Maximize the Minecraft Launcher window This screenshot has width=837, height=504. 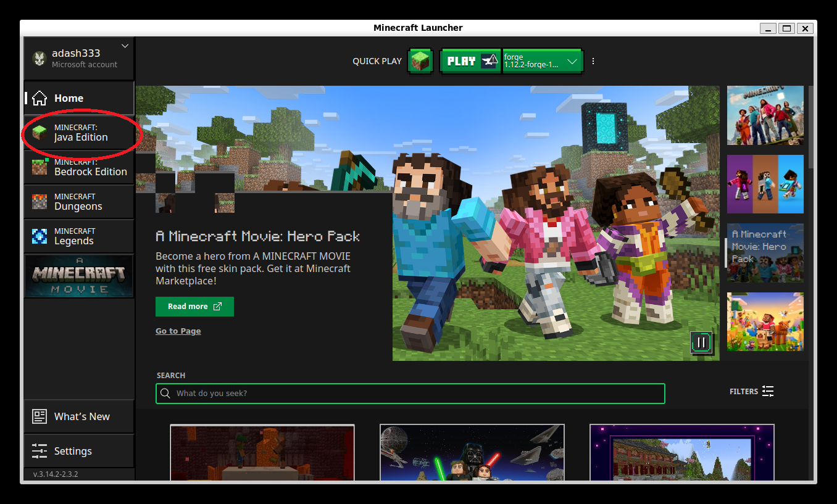[x=786, y=28]
